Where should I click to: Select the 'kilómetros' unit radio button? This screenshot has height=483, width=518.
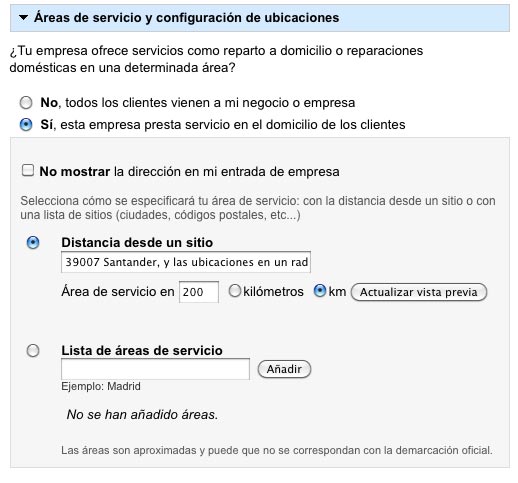(235, 291)
